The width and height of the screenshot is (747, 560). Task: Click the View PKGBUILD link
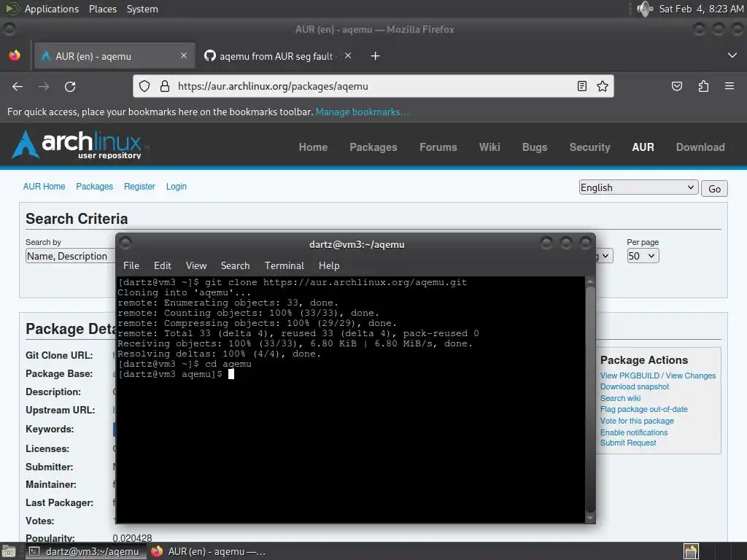coord(630,376)
